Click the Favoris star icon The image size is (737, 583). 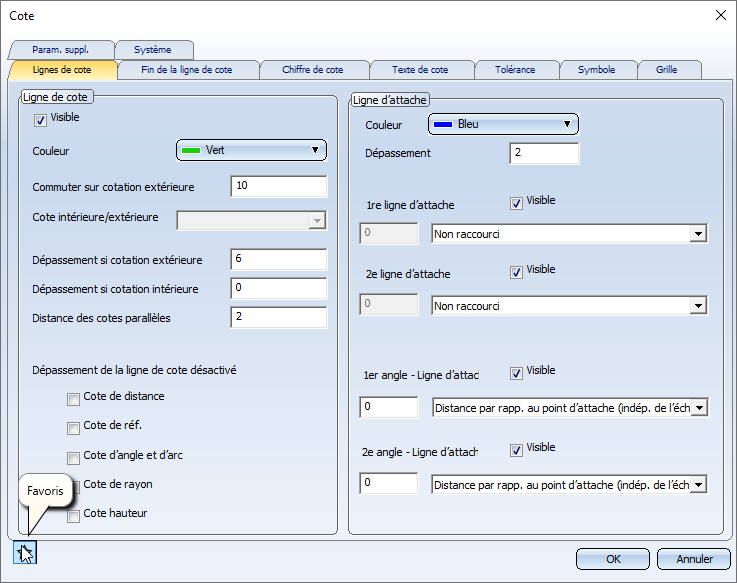coord(25,552)
